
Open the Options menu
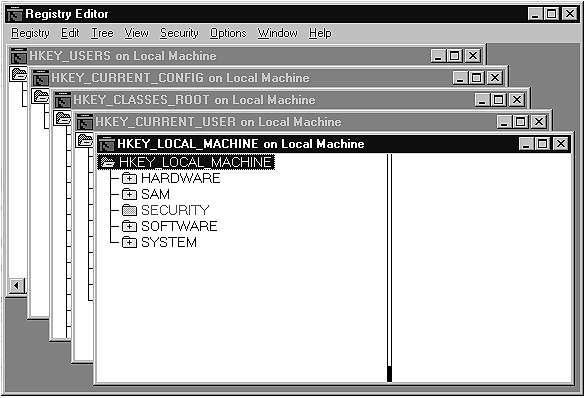tap(228, 33)
